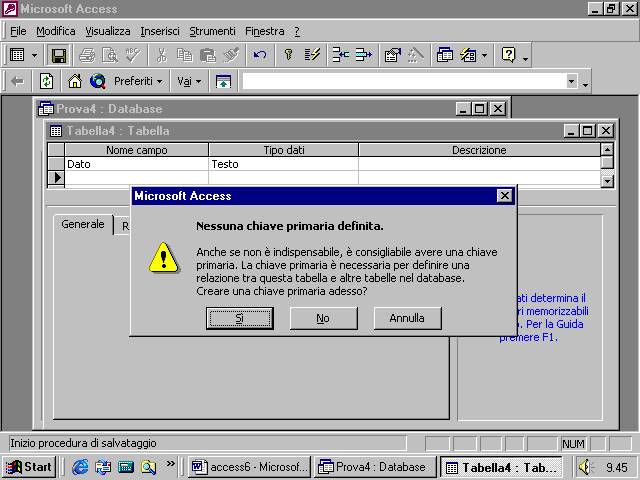Click the Format Painter brush icon
640x480 pixels.
pyautogui.click(x=231, y=55)
